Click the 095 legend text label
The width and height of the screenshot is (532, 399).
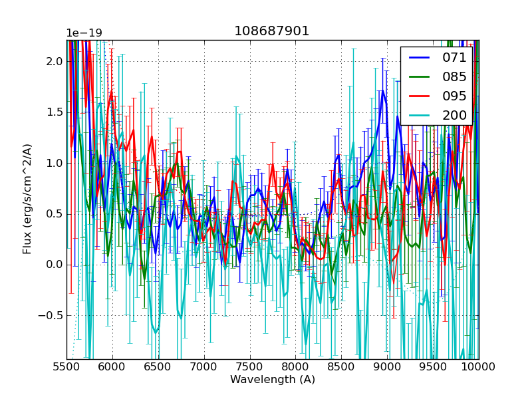(454, 96)
